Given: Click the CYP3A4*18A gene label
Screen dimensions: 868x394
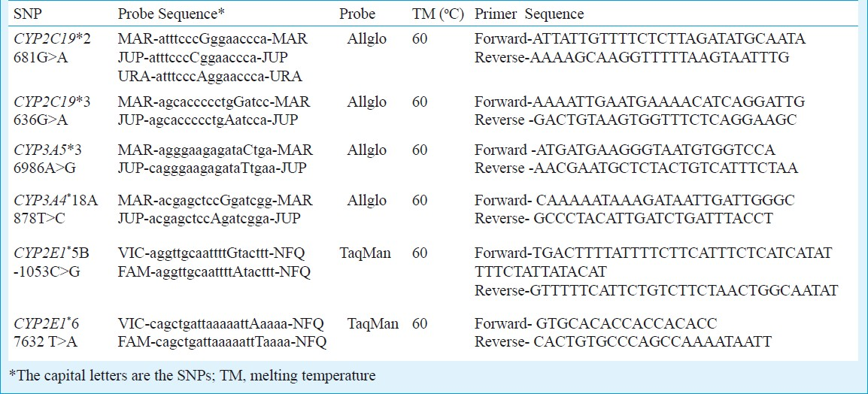Looking at the screenshot, I should [56, 201].
